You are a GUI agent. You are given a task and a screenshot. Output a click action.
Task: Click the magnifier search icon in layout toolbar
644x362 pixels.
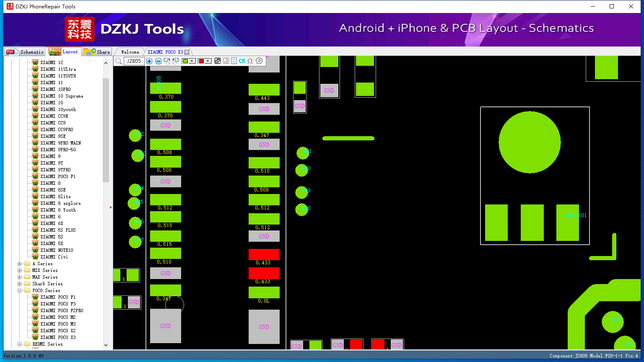119,61
